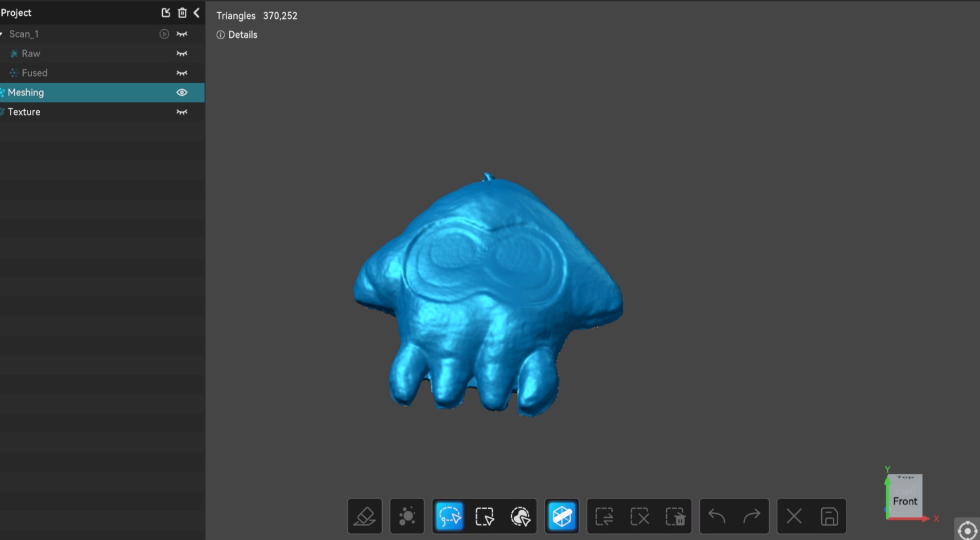Choose the rectangle selection tool

485,516
